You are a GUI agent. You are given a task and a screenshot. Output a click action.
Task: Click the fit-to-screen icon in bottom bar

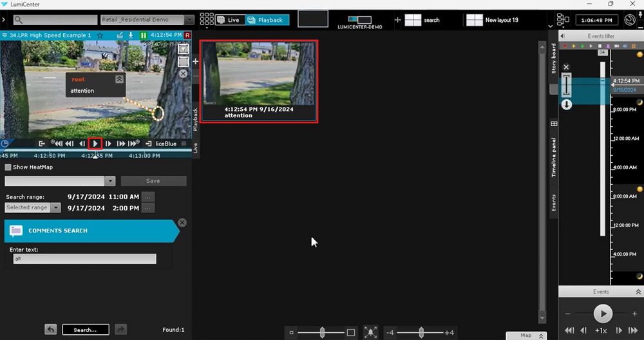[x=370, y=332]
